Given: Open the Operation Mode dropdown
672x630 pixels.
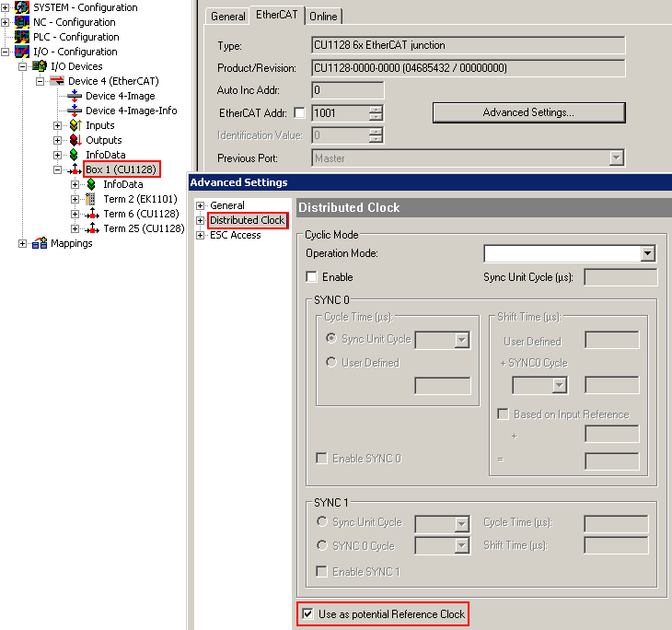Looking at the screenshot, I should (x=647, y=253).
